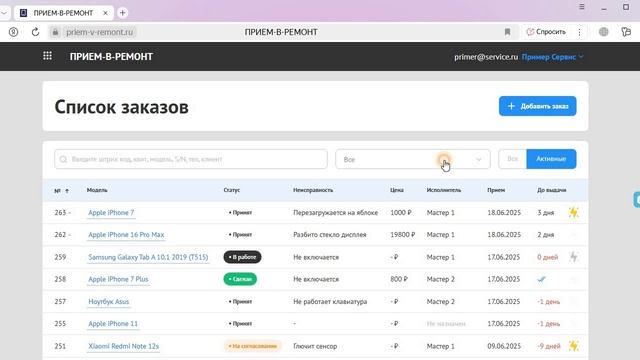This screenshot has width=640, height=360.
Task: Sort by № column arrow
Action: pyautogui.click(x=67, y=191)
